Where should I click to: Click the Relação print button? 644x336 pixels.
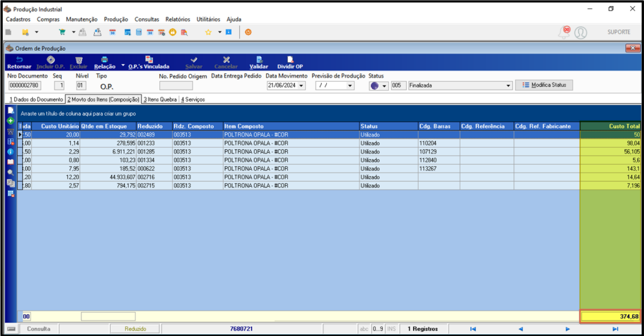tap(105, 63)
